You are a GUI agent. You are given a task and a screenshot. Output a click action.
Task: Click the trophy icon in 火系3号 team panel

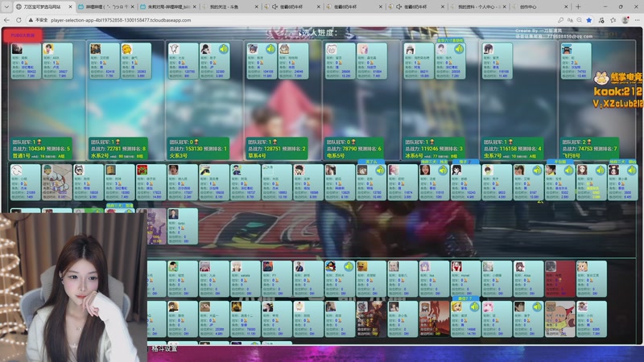(196, 142)
